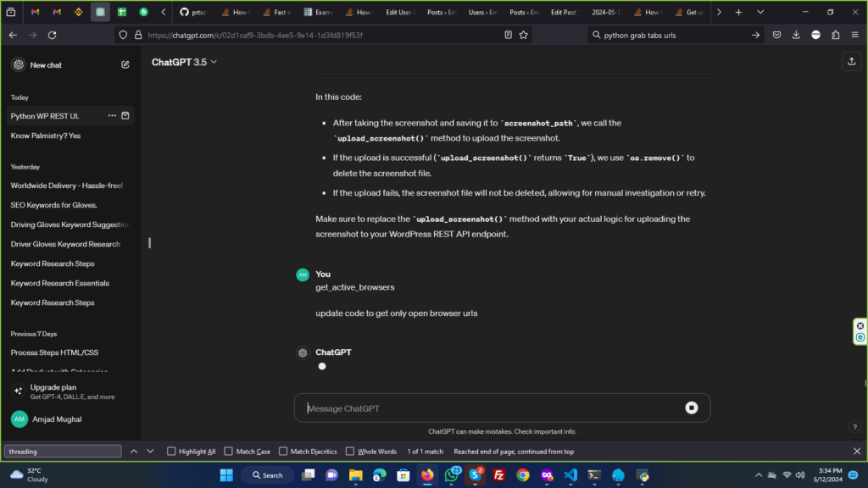Open the Know Palmistry? Yes chat
The image size is (868, 488).
tap(46, 136)
